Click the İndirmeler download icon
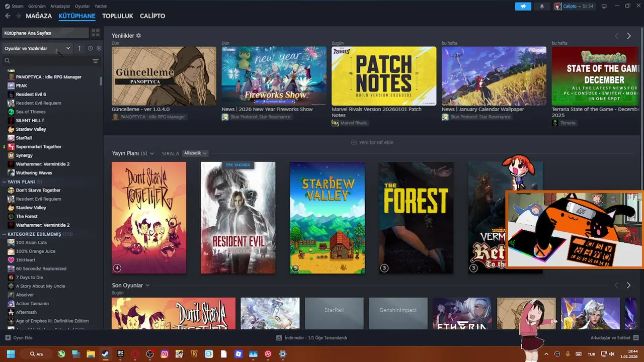 (279, 338)
